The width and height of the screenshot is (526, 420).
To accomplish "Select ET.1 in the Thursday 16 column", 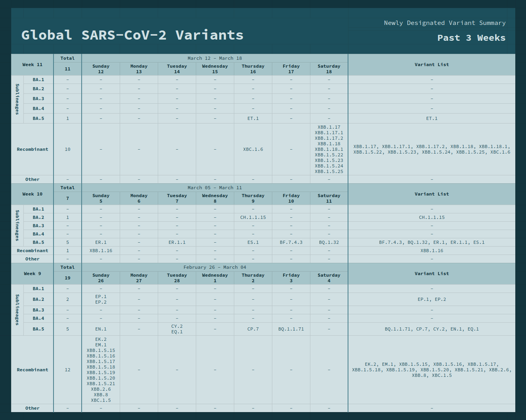I will tap(253, 118).
